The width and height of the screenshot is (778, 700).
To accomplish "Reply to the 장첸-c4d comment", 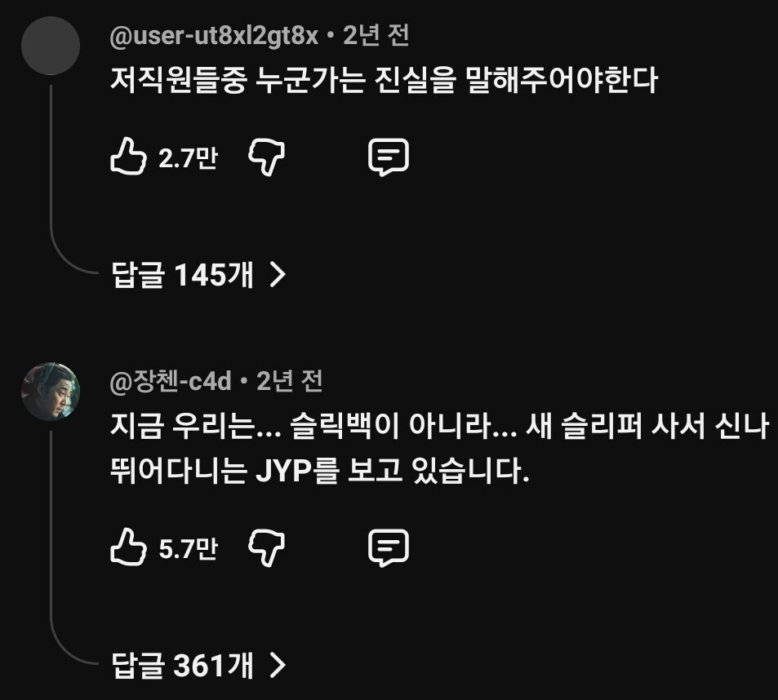I will pos(389,547).
